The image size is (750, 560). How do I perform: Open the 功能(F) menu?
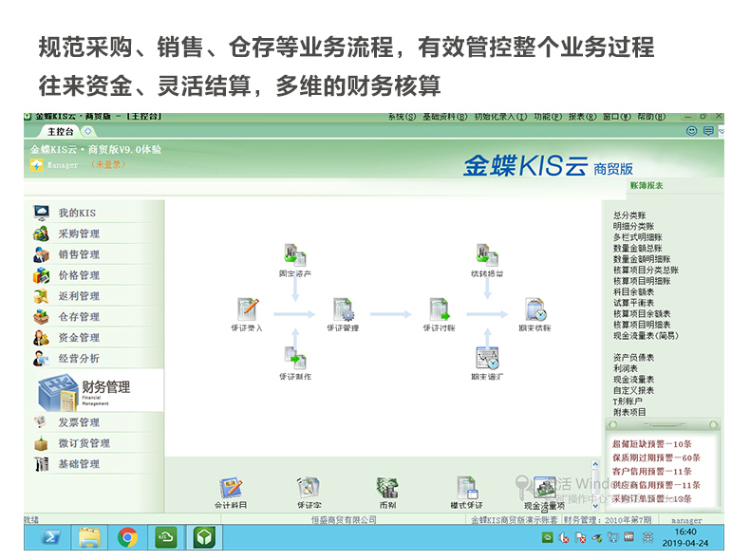[548, 117]
